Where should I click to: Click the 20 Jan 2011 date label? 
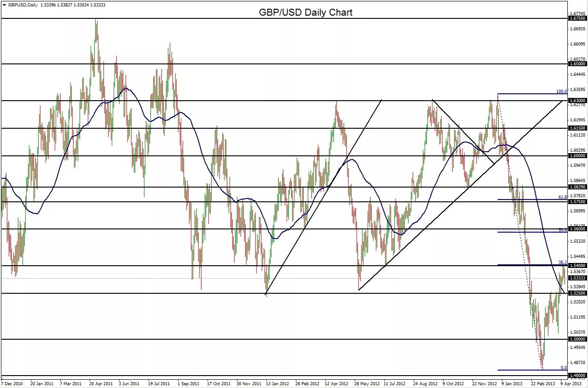tap(42, 383)
